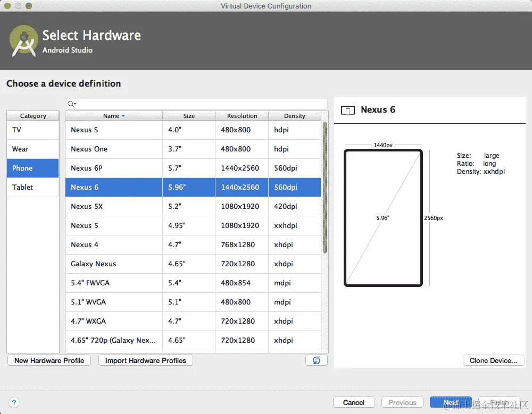Select the Phone category
Viewport: 532px width, 414px height.
click(32, 168)
